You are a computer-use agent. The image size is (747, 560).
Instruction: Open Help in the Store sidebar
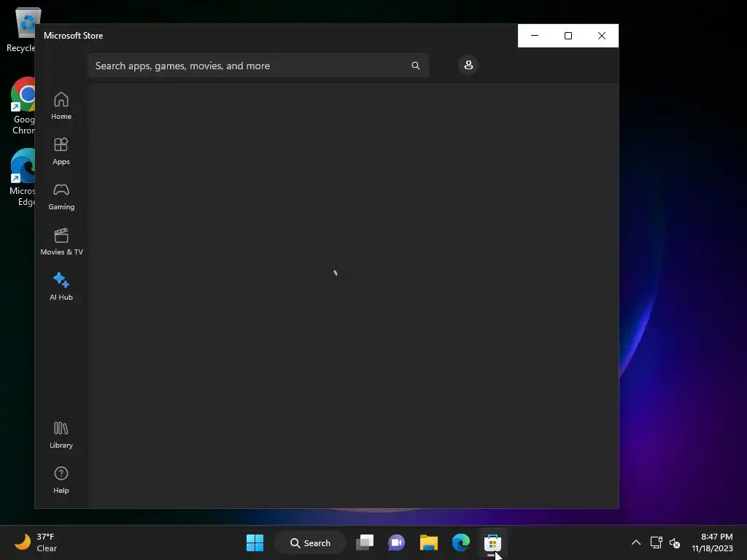point(61,480)
